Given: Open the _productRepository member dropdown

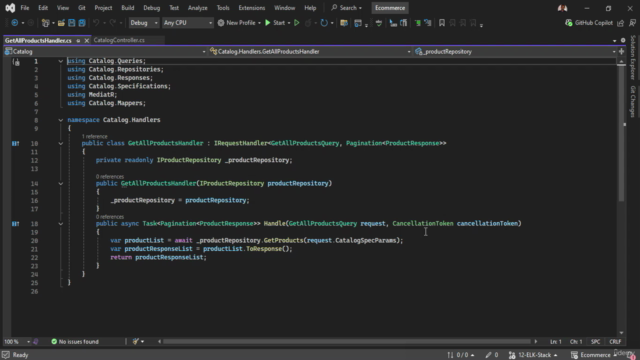Looking at the screenshot, I should (515, 51).
